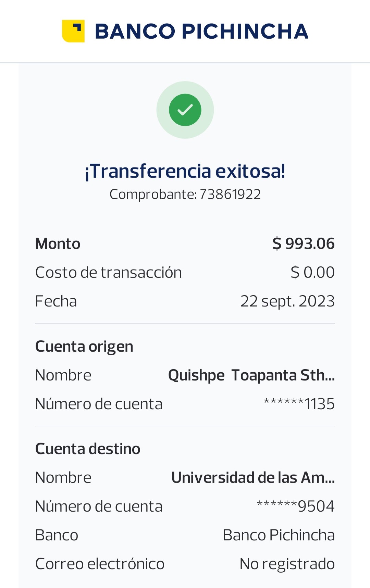Select the ¡Transferencia exitosa! heading
This screenshot has width=370, height=588.
click(185, 171)
